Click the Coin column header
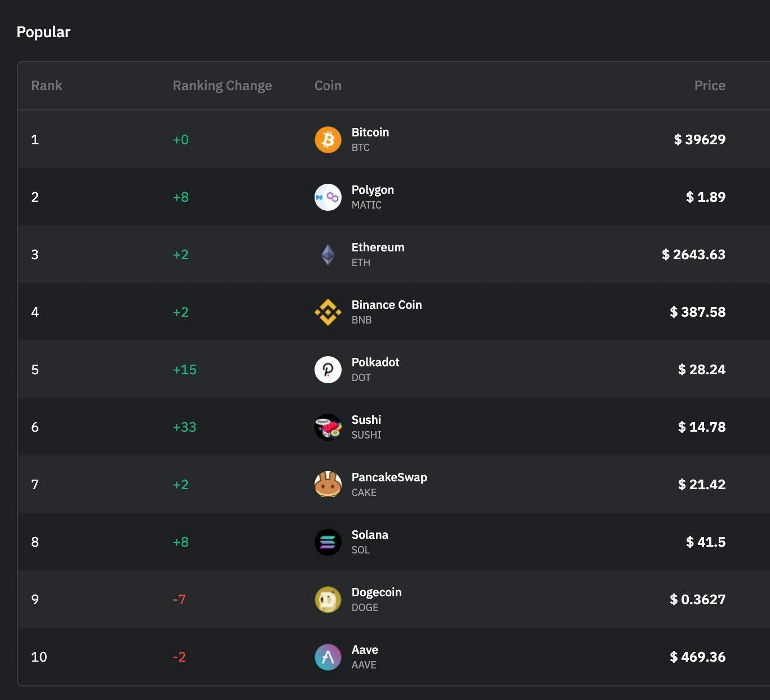Image resolution: width=770 pixels, height=700 pixels. point(328,86)
